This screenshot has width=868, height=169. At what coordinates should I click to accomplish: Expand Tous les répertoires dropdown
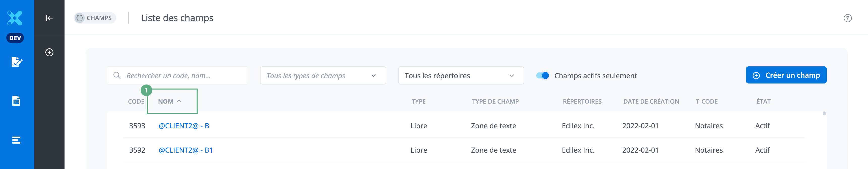461,76
